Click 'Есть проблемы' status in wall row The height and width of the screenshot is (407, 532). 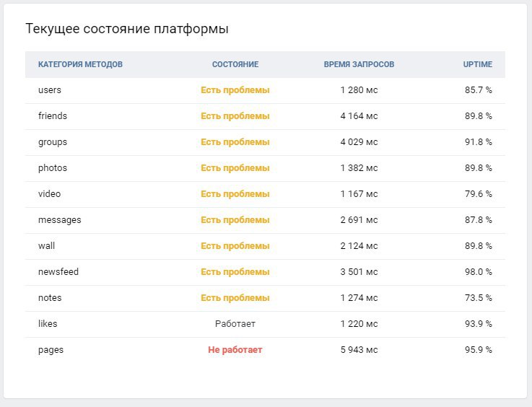(235, 246)
